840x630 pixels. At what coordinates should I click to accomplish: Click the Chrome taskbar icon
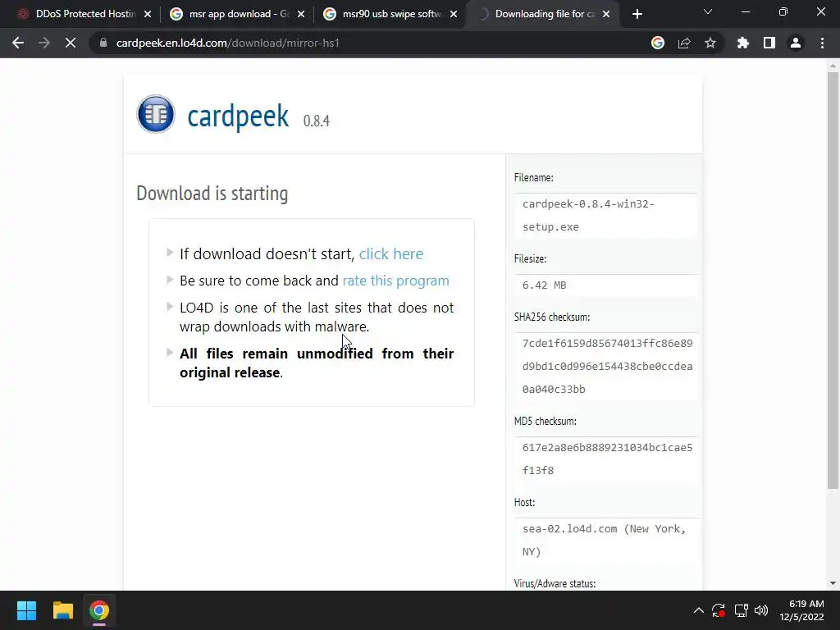[x=99, y=610]
